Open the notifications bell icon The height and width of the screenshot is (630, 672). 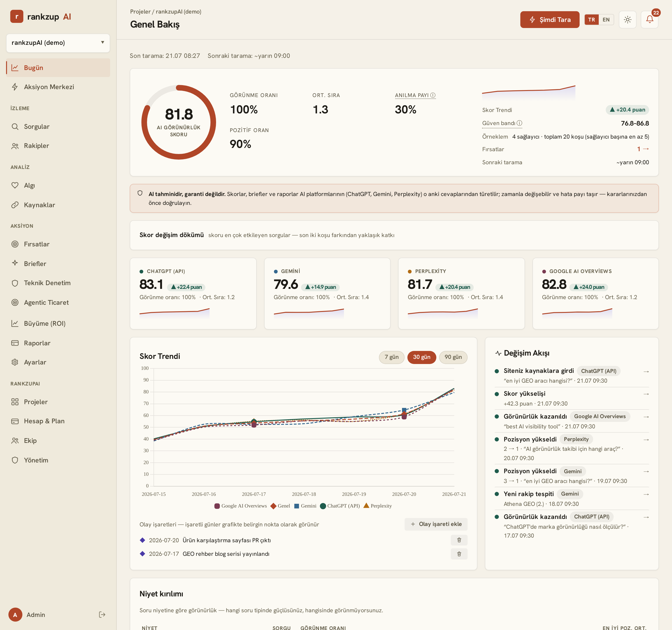coord(649,20)
